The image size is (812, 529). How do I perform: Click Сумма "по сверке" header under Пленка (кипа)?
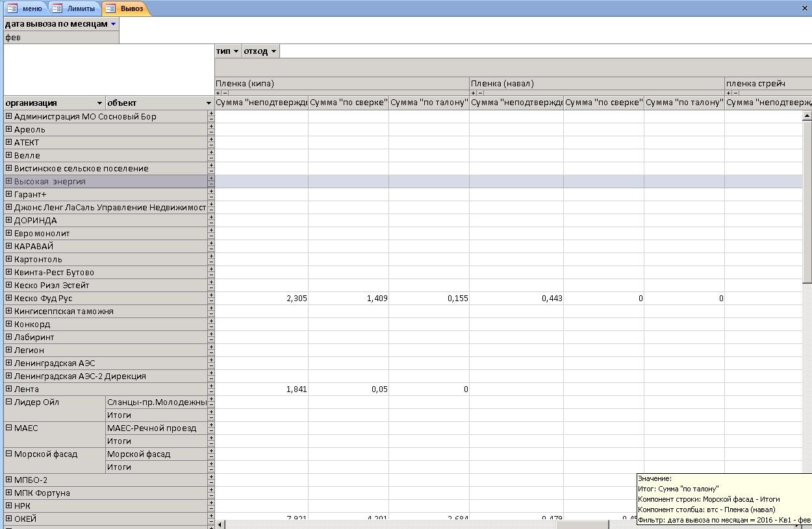pyautogui.click(x=348, y=103)
